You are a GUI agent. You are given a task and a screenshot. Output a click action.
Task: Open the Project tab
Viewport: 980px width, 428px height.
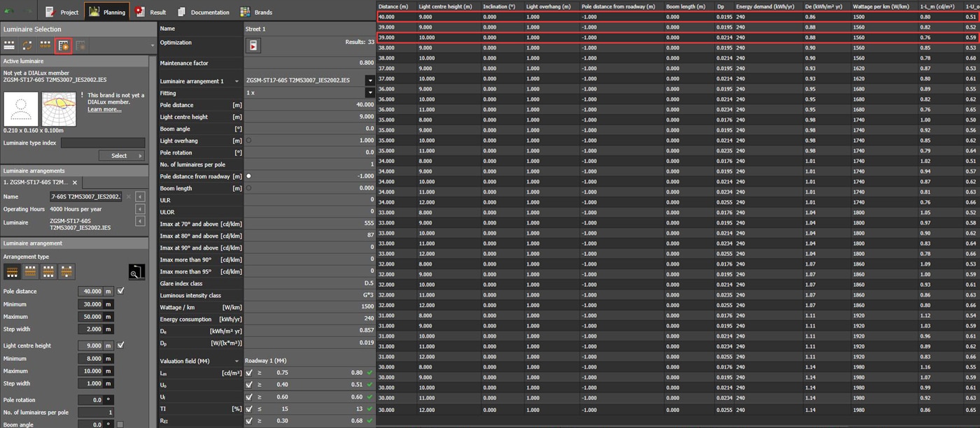(x=62, y=12)
